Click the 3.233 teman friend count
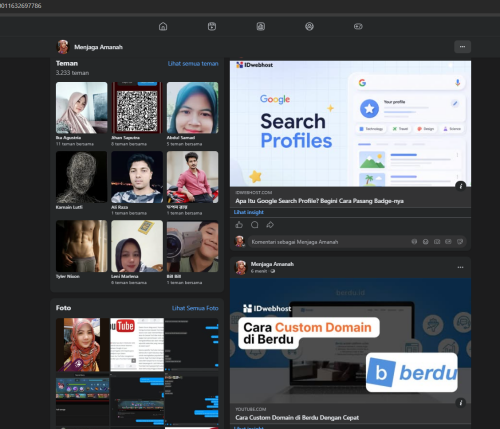This screenshot has height=429, width=500. pyautogui.click(x=72, y=73)
